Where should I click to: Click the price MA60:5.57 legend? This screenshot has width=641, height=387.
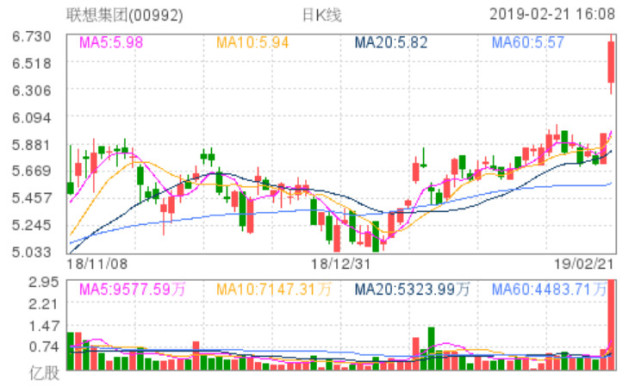(528, 43)
